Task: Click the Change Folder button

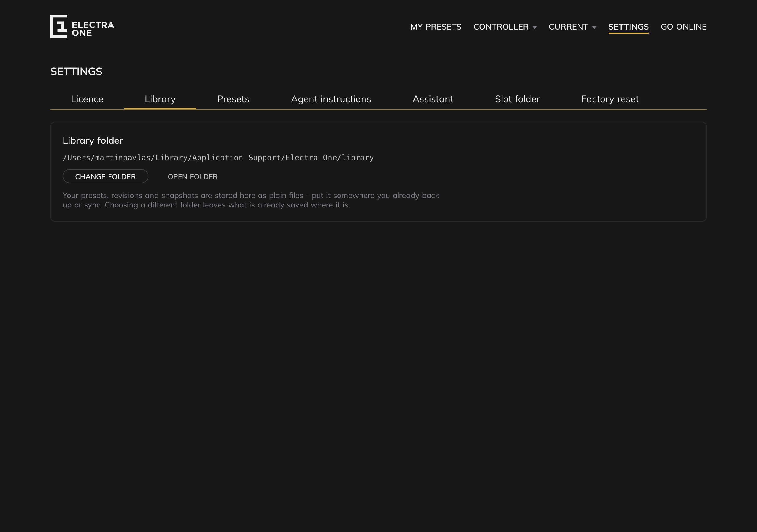Action: point(106,176)
